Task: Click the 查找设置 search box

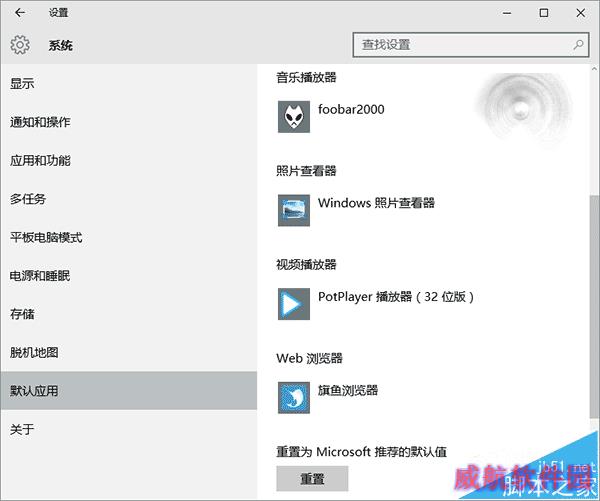Action: [471, 45]
